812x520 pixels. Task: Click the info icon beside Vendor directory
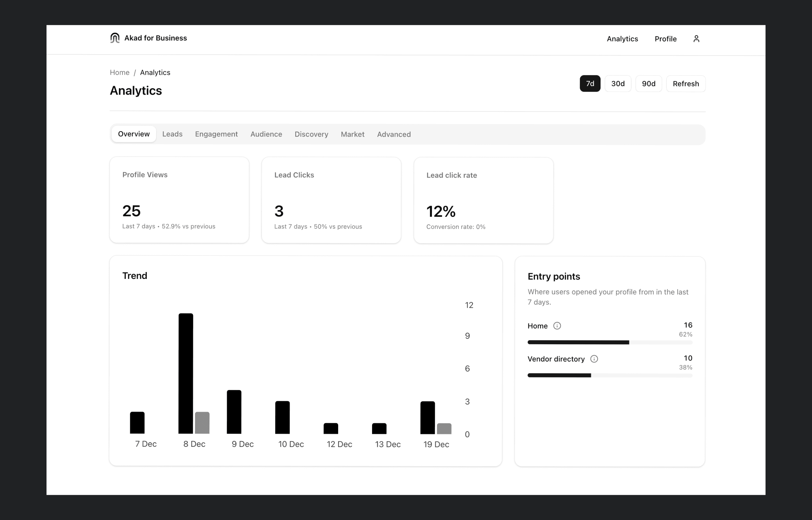594,359
